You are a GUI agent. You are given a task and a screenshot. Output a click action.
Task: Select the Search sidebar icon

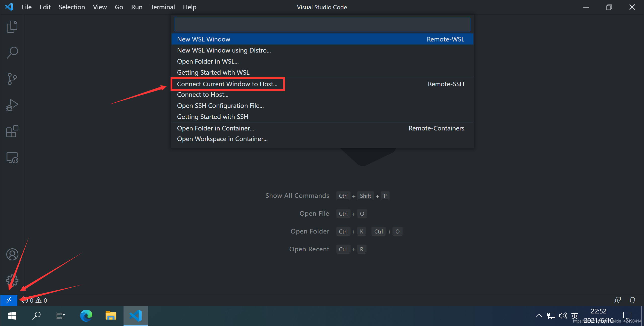pyautogui.click(x=11, y=52)
